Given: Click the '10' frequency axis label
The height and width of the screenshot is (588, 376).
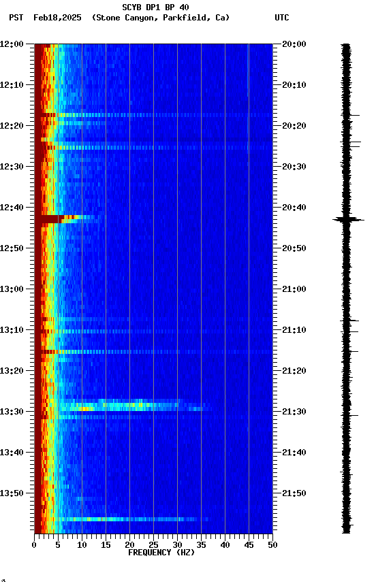Looking at the screenshot, I should tap(82, 546).
